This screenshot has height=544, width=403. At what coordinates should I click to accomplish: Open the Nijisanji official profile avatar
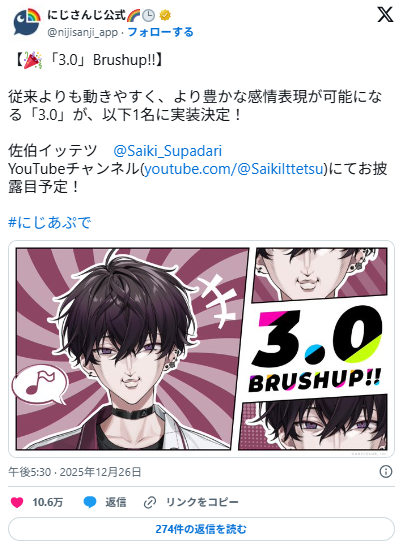(26, 22)
